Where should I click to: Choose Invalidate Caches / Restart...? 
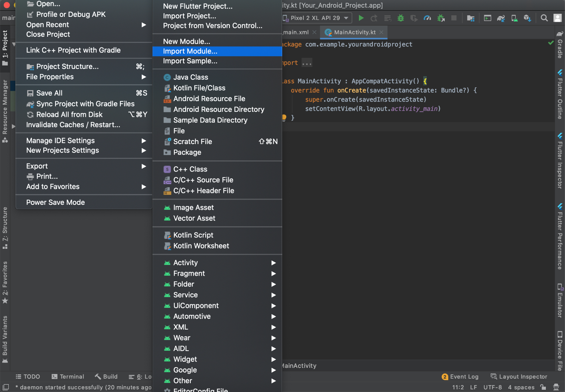(x=84, y=125)
